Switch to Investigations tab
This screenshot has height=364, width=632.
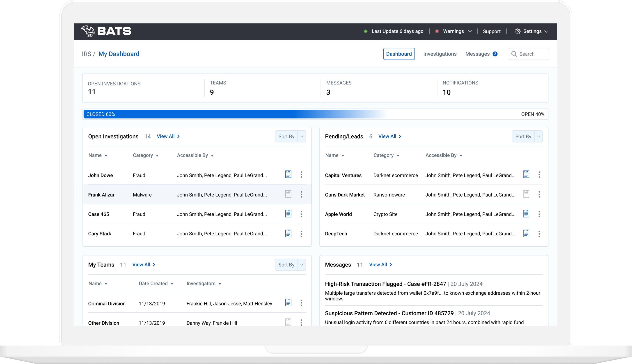tap(440, 54)
